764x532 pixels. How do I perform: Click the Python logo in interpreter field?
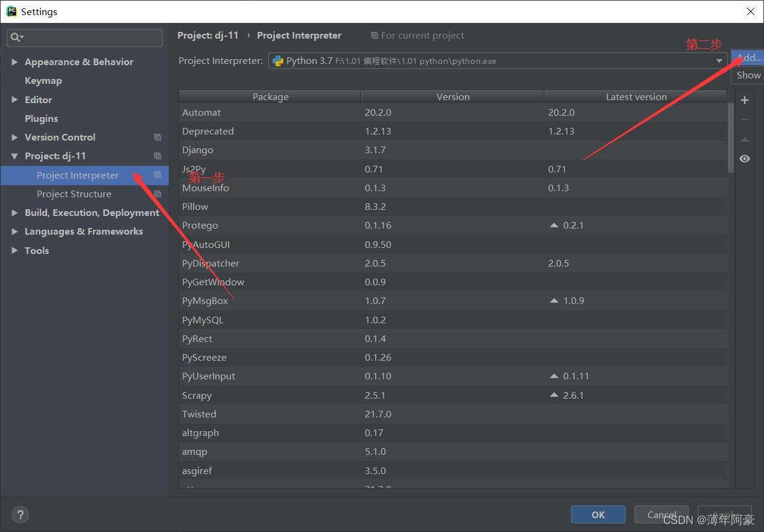point(278,60)
